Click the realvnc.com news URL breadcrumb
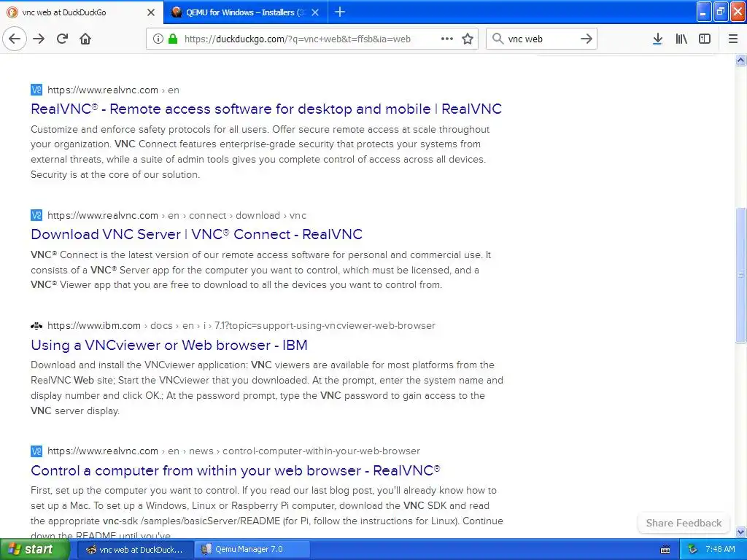The image size is (747, 560). (x=234, y=451)
